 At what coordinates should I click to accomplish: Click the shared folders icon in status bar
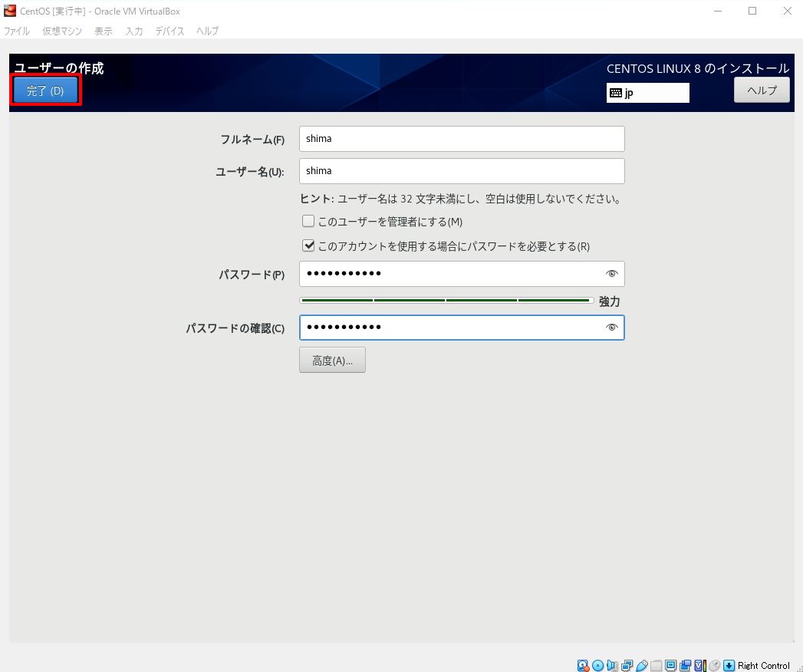pyautogui.click(x=656, y=665)
